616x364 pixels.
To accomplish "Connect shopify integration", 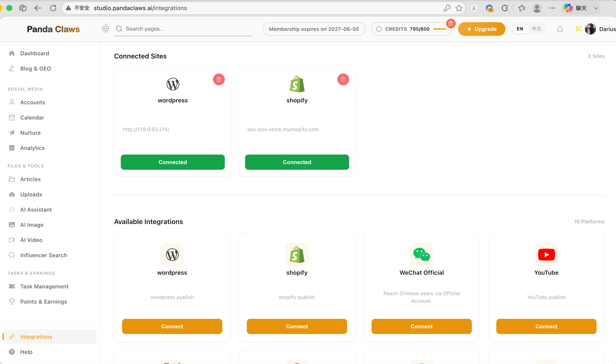I will coord(297,326).
